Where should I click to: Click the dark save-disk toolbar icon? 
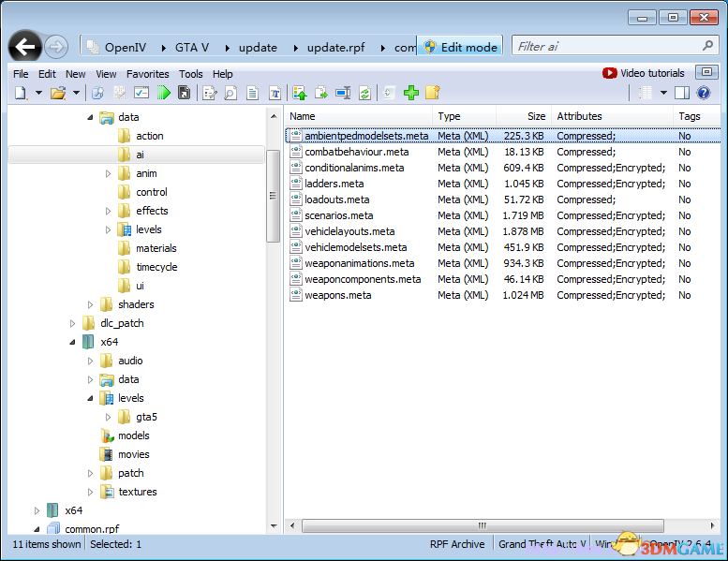tap(185, 93)
